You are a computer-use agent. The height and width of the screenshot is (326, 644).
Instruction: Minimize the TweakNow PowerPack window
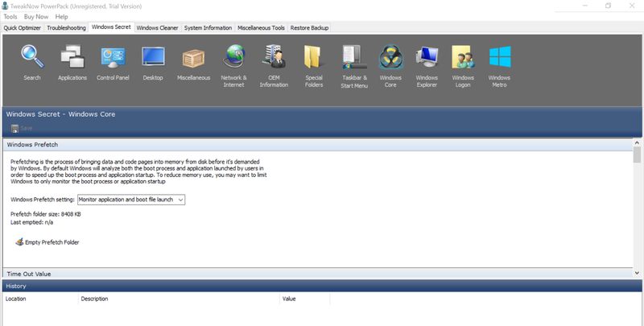pos(585,6)
